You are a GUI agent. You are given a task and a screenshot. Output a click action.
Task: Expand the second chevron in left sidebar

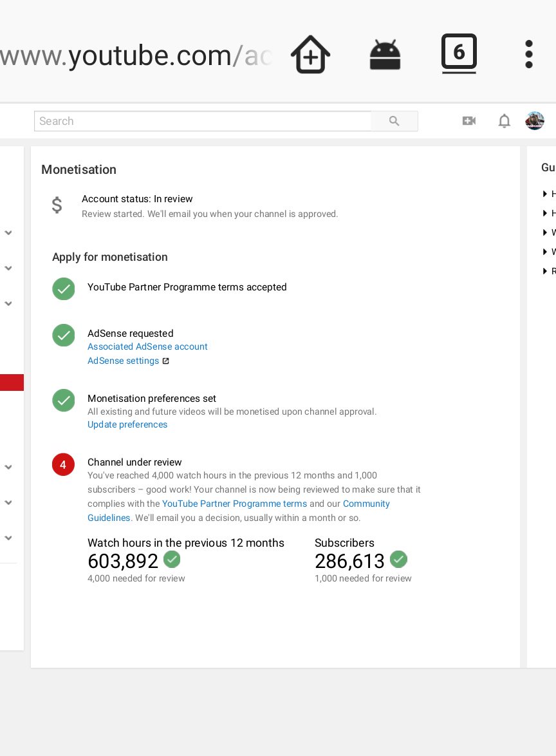(8, 268)
